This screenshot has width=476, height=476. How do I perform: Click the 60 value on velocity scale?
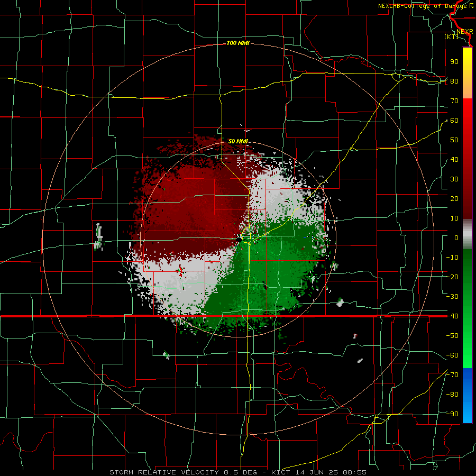tap(454, 121)
